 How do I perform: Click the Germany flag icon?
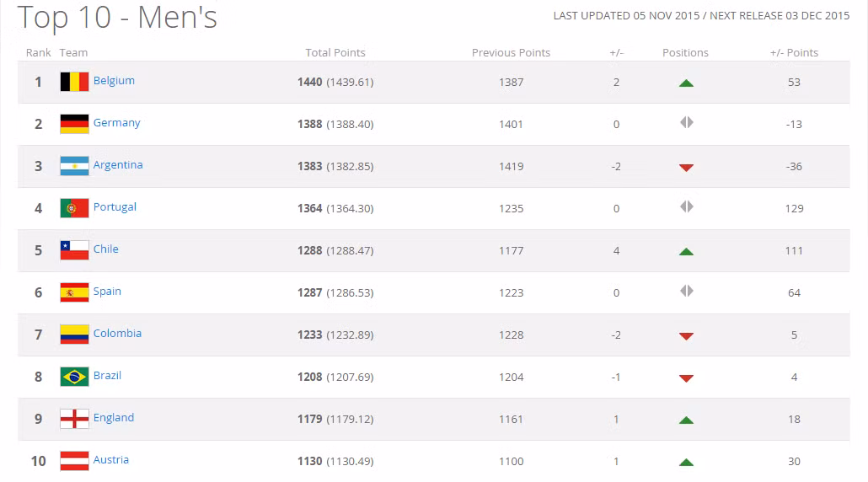tap(74, 124)
